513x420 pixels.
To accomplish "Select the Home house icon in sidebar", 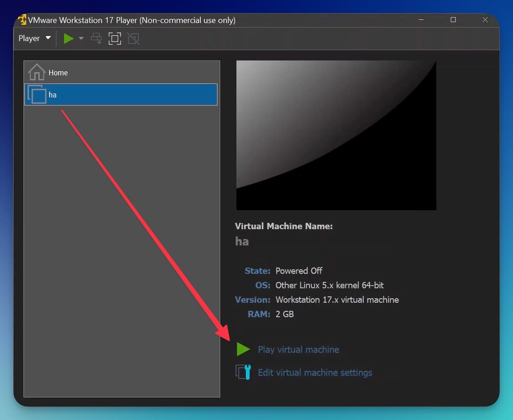I will 36,72.
